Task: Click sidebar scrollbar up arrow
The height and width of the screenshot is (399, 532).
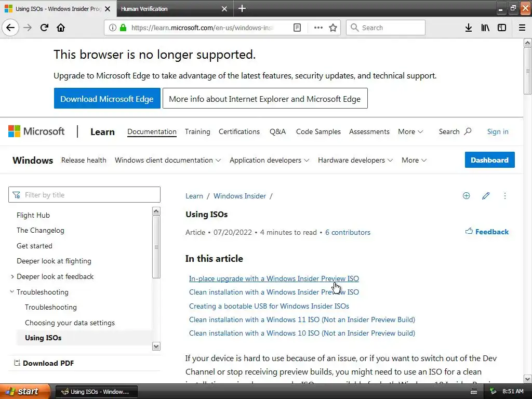Action: [156, 211]
